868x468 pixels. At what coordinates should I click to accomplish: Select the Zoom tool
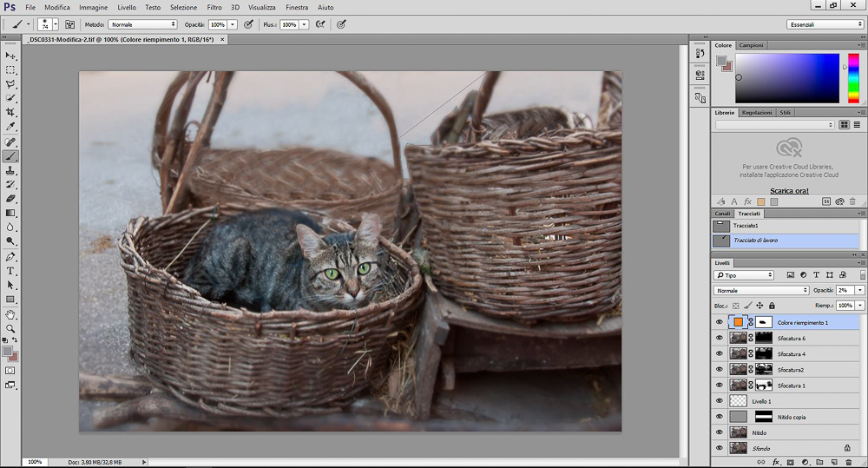point(10,328)
